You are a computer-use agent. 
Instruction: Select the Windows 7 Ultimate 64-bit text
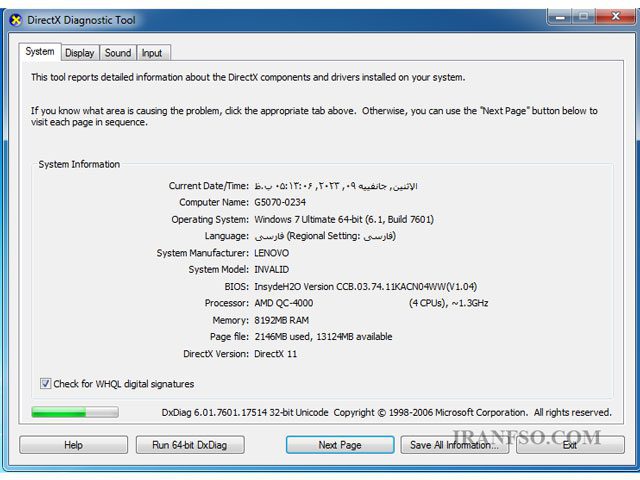coord(344,220)
